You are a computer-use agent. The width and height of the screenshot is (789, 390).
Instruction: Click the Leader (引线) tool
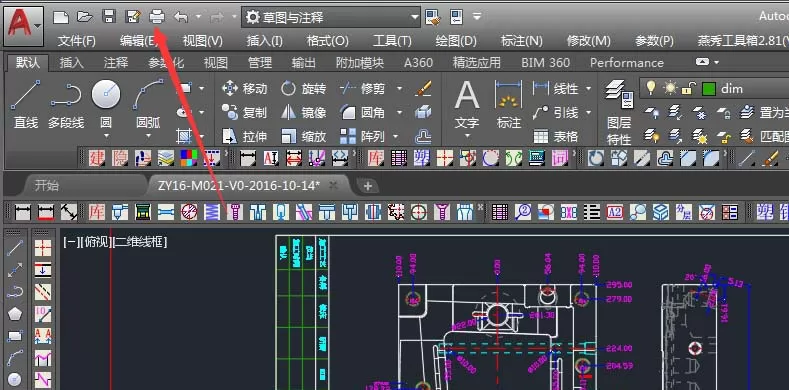(556, 112)
